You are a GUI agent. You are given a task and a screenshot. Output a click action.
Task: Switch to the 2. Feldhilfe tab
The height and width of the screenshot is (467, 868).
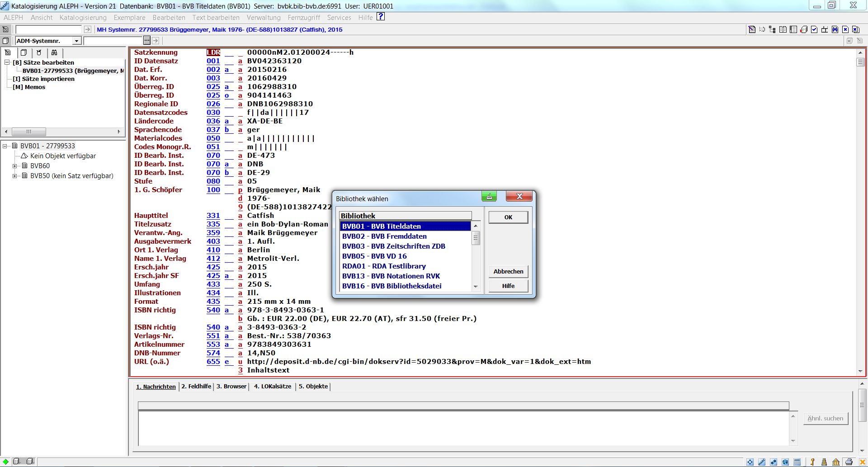[x=196, y=387]
